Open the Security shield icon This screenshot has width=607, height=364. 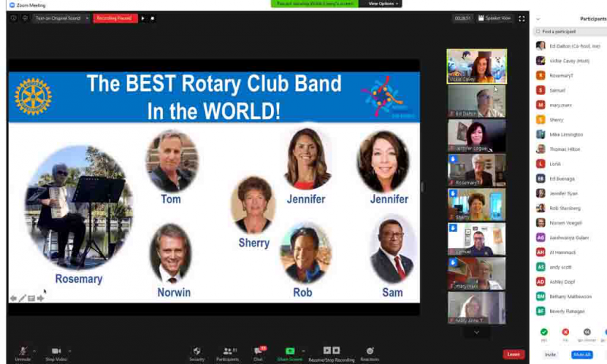[x=197, y=351]
